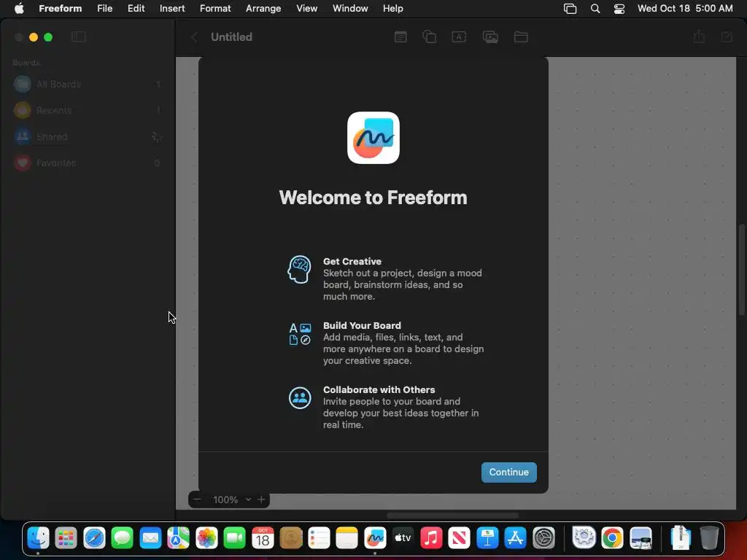The height and width of the screenshot is (560, 747).
Task: Toggle the sidebar visibility icon
Action: (79, 36)
